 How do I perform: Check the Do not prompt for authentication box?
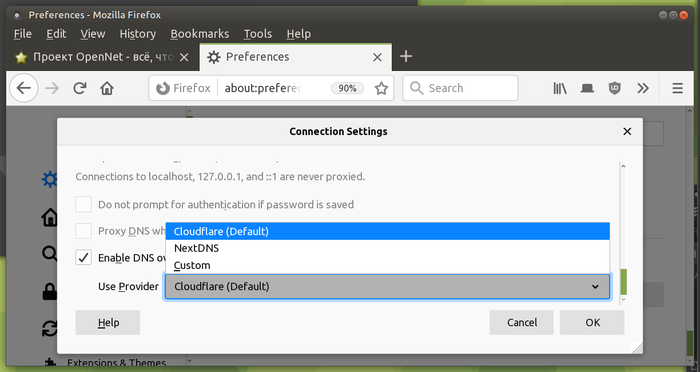(x=83, y=205)
